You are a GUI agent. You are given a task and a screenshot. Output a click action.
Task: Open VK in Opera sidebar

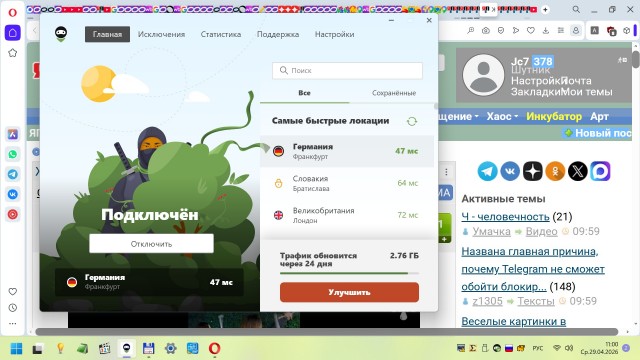tap(13, 194)
